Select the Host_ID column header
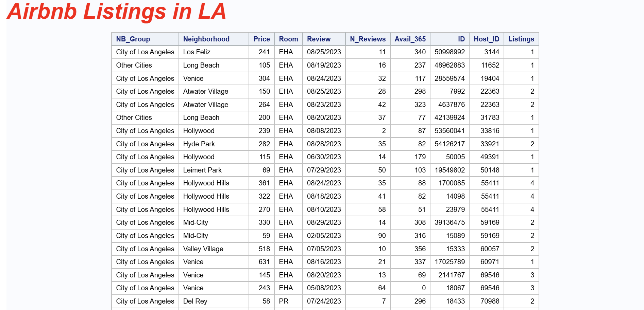The height and width of the screenshot is (310, 644). 486,39
